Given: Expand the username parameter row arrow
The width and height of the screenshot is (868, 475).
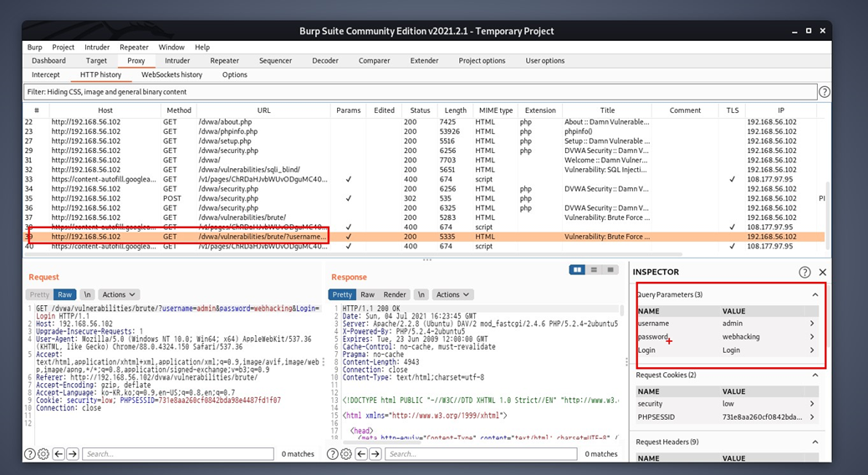Looking at the screenshot, I should click(812, 324).
